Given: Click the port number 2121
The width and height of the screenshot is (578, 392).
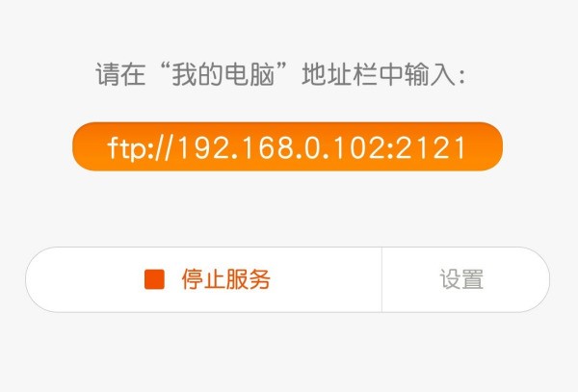Looking at the screenshot, I should click(431, 147).
